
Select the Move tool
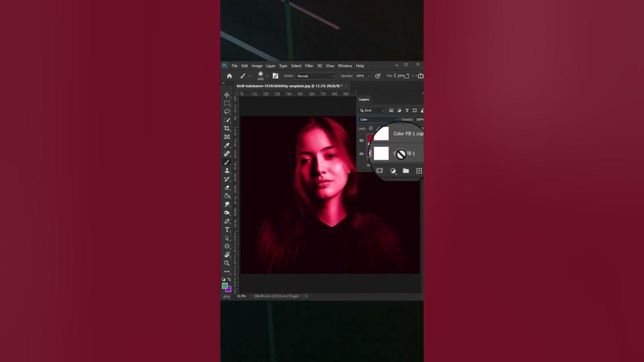[x=227, y=95]
